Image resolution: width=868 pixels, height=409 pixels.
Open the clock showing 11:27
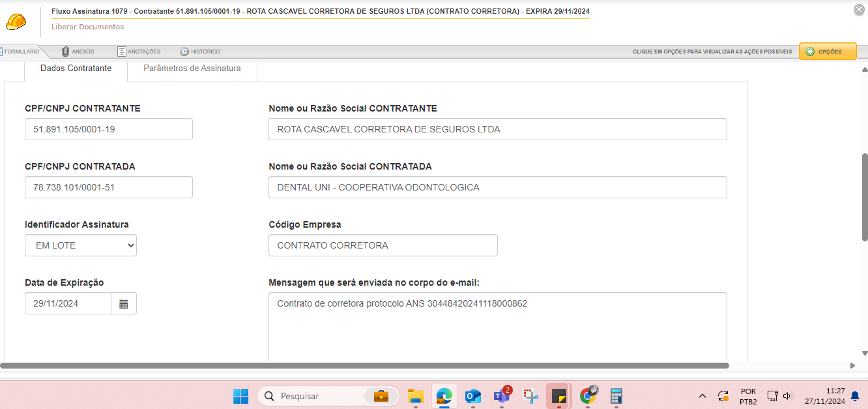pos(824,396)
